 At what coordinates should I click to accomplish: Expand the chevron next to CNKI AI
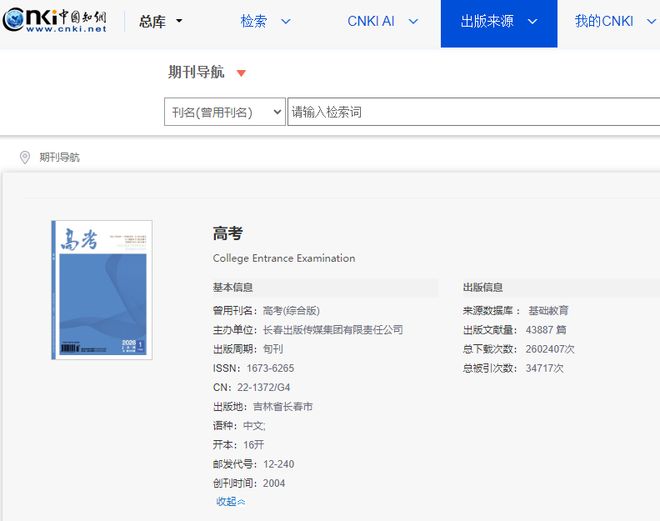[413, 21]
